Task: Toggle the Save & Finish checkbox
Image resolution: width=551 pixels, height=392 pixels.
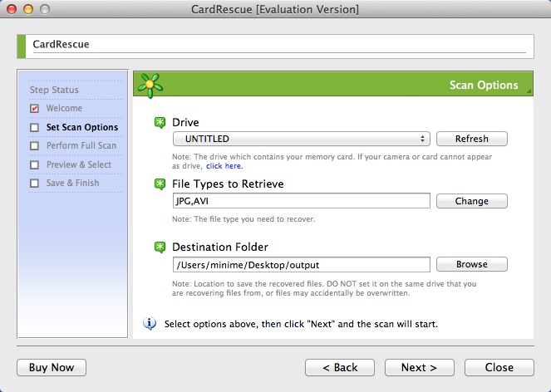Action: click(34, 184)
